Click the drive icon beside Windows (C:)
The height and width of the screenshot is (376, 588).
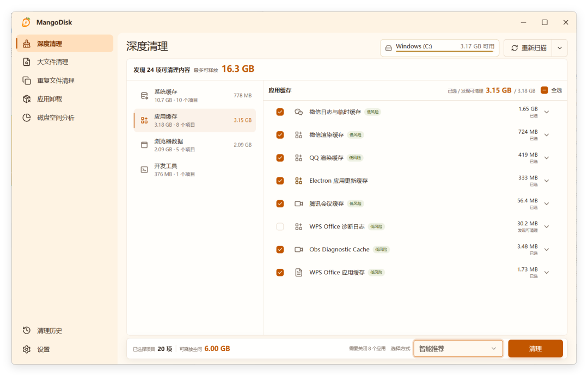(x=389, y=48)
